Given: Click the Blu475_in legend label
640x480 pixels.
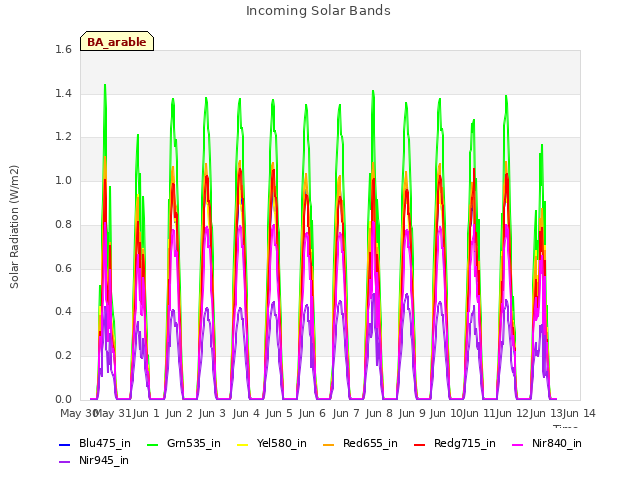Looking at the screenshot, I should click(x=105, y=443).
